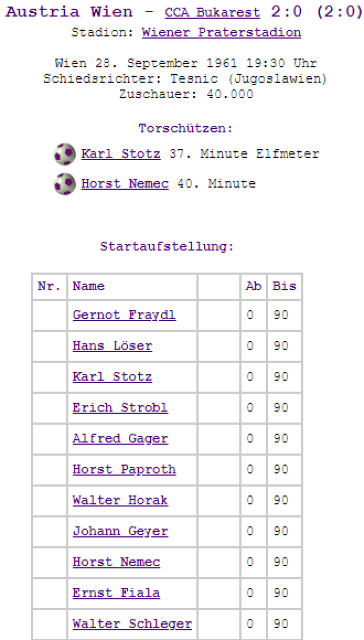Open Walter Horak player page
Screen dimensions: 364x640
[x=120, y=501]
